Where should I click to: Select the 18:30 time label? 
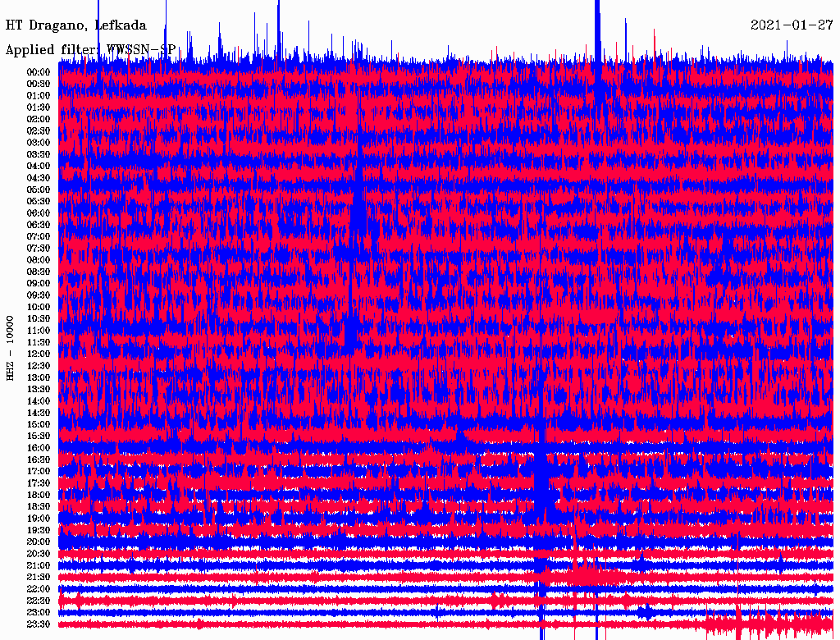tap(39, 506)
